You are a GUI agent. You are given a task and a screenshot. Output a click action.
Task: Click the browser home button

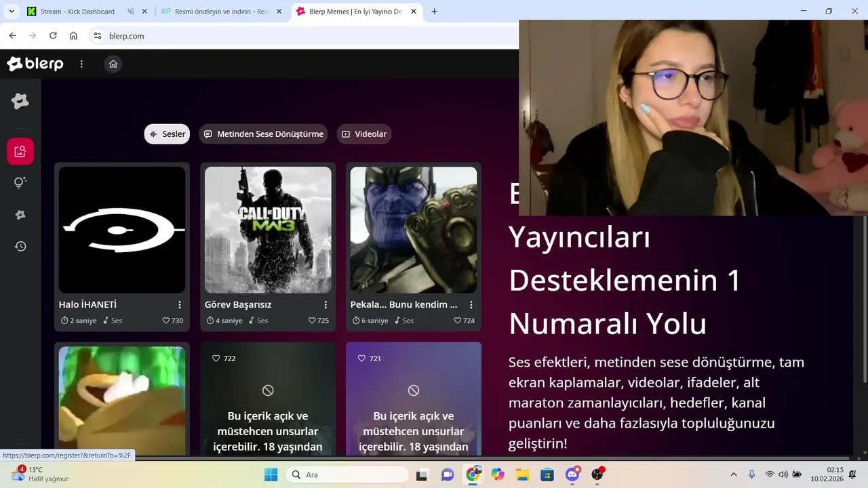click(73, 36)
